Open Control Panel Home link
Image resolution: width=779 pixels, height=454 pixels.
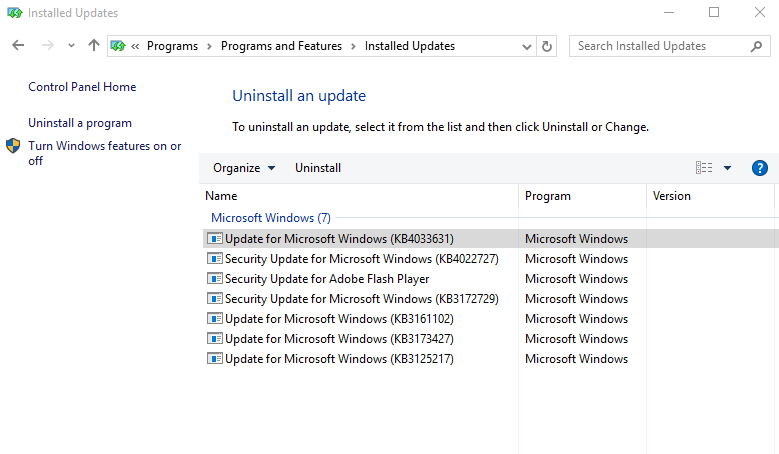point(82,87)
